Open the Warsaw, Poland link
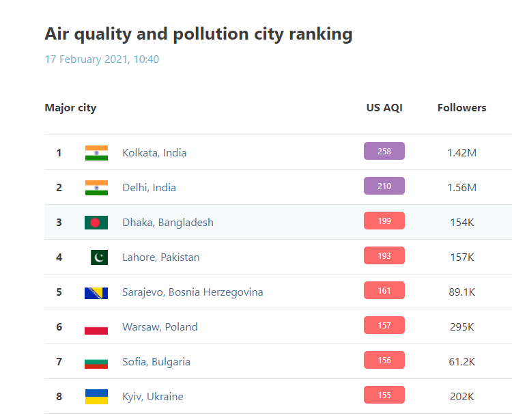This screenshot has width=512, height=420. (160, 327)
